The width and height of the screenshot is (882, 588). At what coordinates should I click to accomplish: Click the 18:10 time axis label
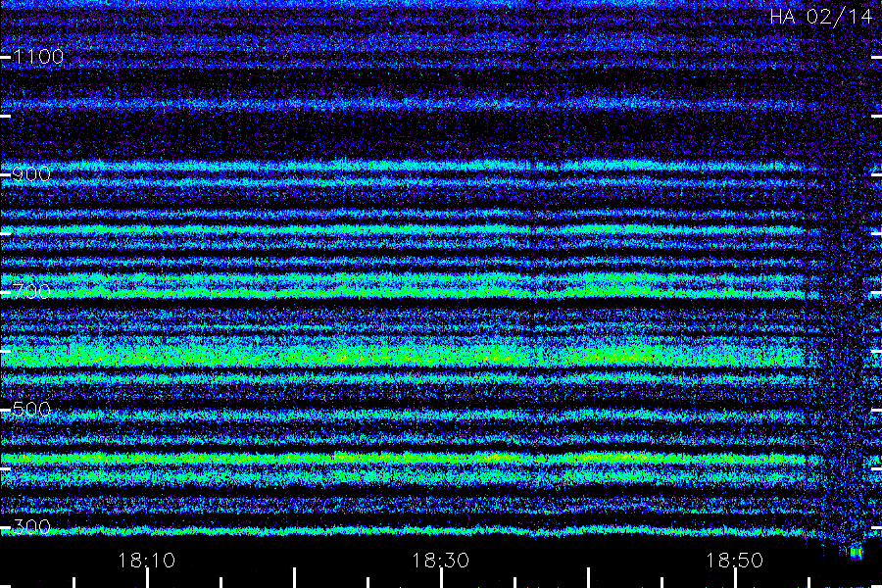[x=147, y=561]
